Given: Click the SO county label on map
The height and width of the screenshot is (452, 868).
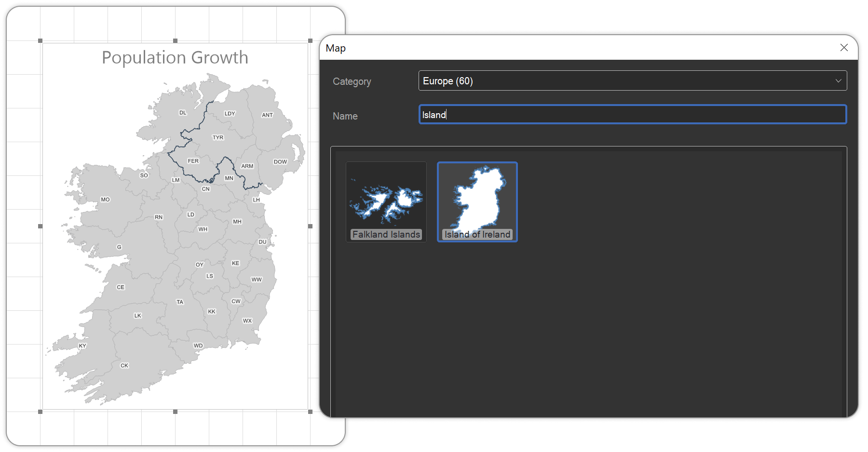Looking at the screenshot, I should coord(144,175).
